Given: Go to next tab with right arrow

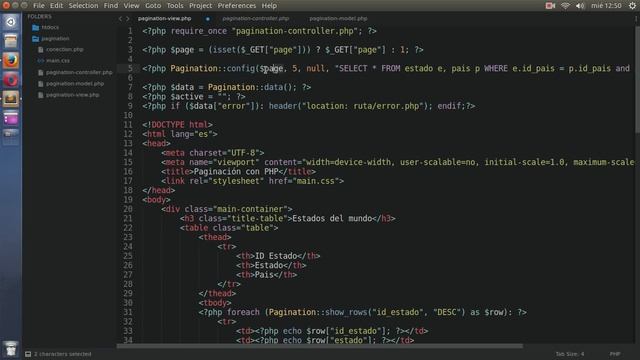Looking at the screenshot, I should 127,19.
